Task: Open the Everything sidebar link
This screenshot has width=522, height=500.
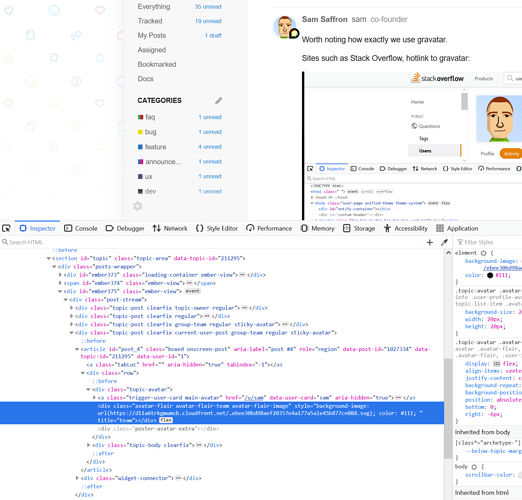Action: coord(154,7)
